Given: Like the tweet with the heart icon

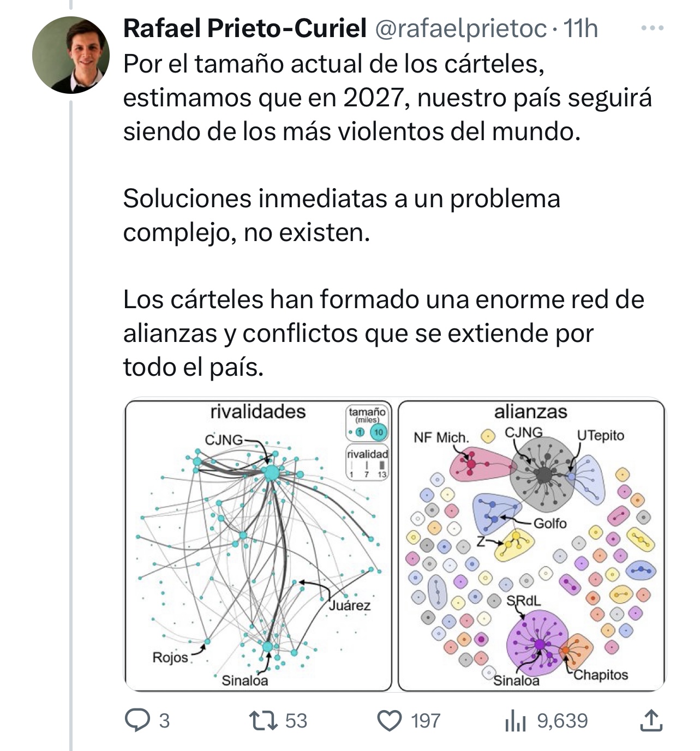Looking at the screenshot, I should pyautogui.click(x=390, y=720).
